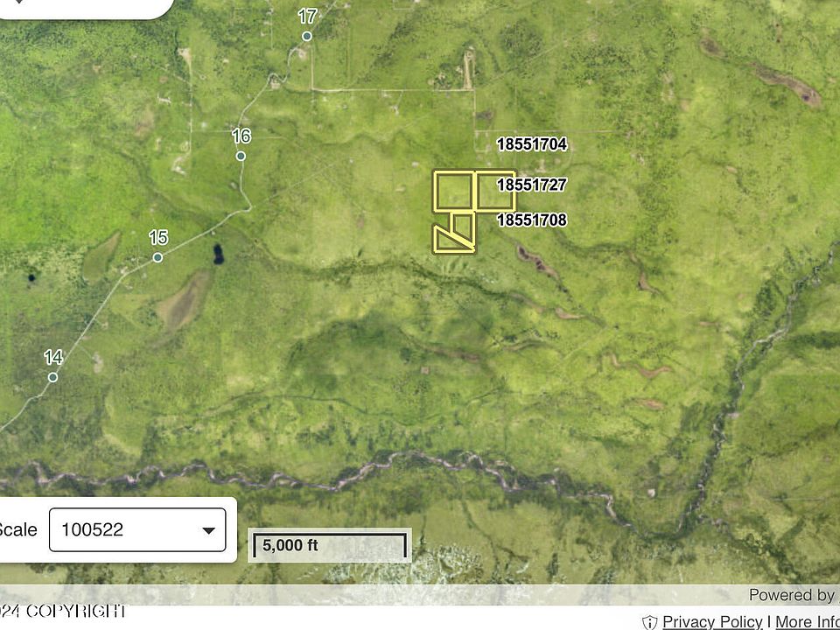840x630 pixels.
Task: Click the triangular yellow-outlined parcel
Action: pyautogui.click(x=449, y=241)
